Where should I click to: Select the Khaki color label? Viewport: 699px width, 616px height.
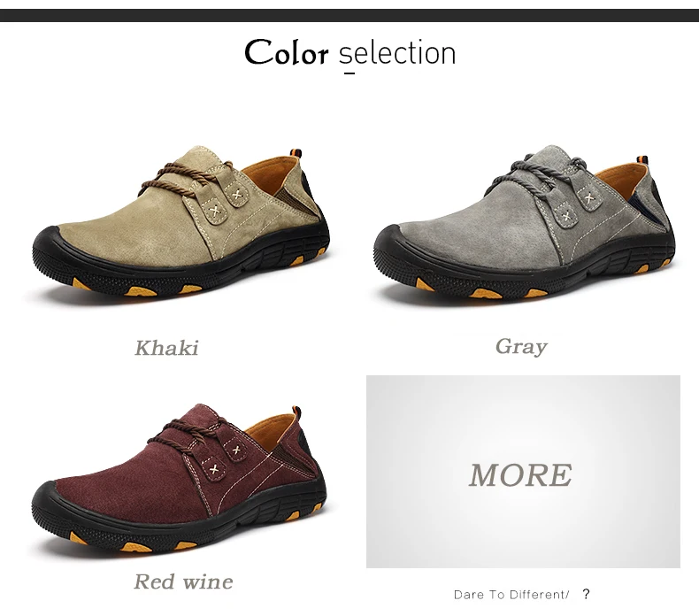(166, 348)
